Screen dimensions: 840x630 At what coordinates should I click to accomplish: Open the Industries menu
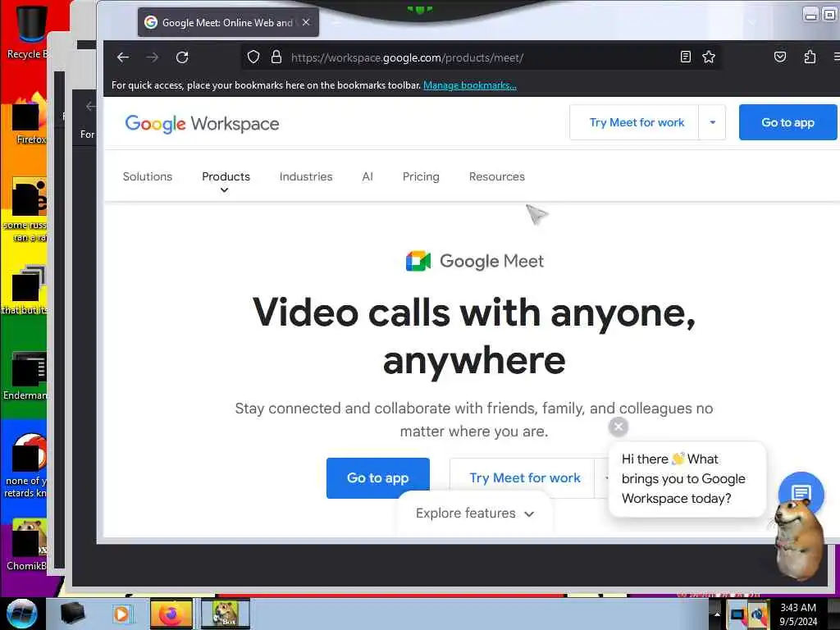306,177
